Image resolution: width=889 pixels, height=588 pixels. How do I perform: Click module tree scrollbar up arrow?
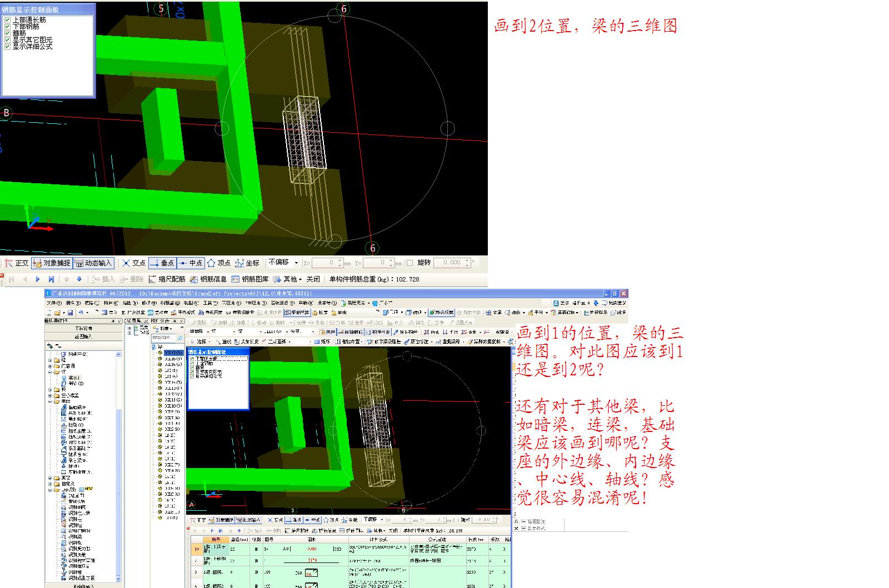coord(118,354)
